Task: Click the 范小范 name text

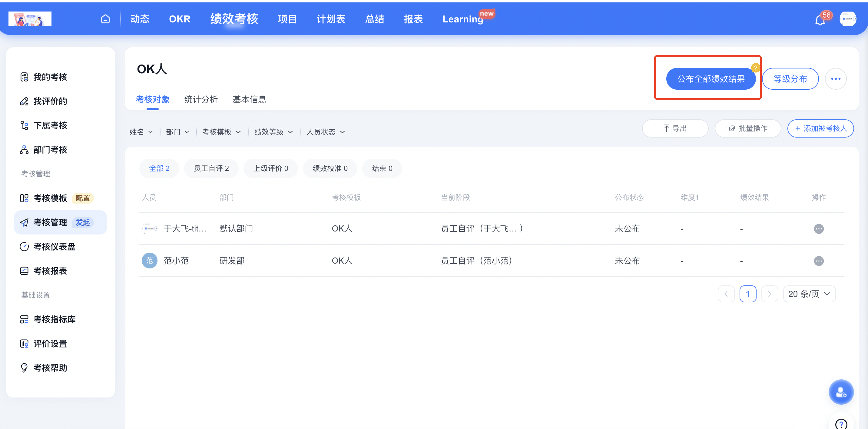Action: (176, 261)
